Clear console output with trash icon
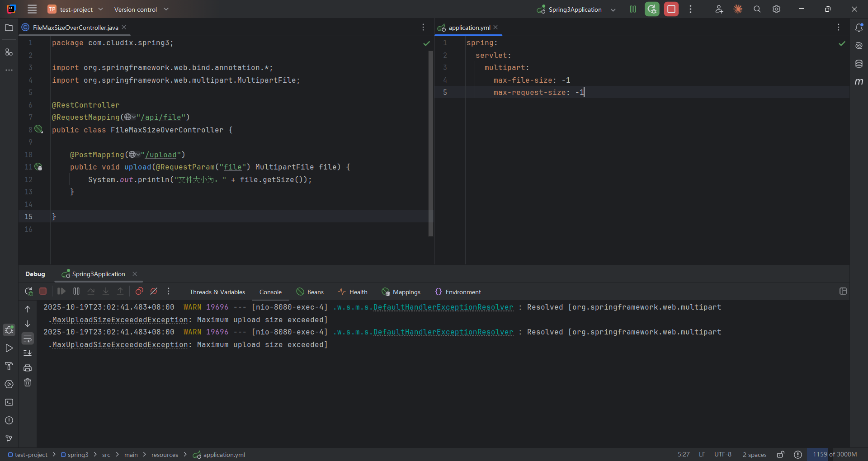Image resolution: width=868 pixels, height=461 pixels. (28, 383)
